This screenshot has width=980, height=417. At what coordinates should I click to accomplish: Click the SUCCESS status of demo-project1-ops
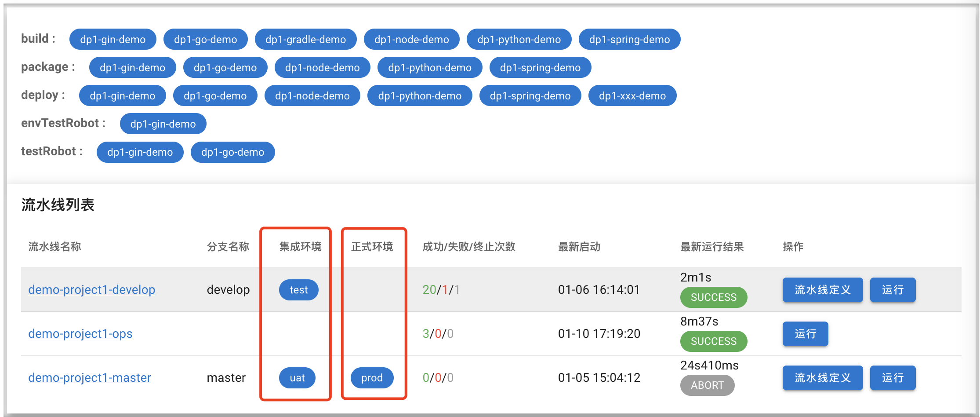(713, 341)
